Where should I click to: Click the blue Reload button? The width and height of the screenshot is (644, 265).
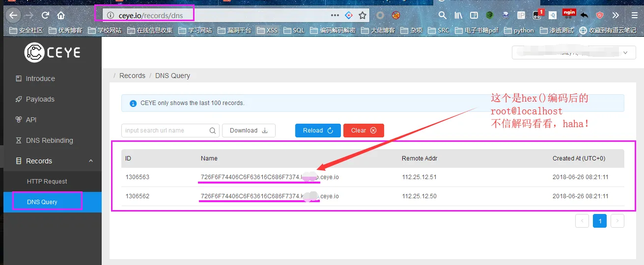pos(318,131)
